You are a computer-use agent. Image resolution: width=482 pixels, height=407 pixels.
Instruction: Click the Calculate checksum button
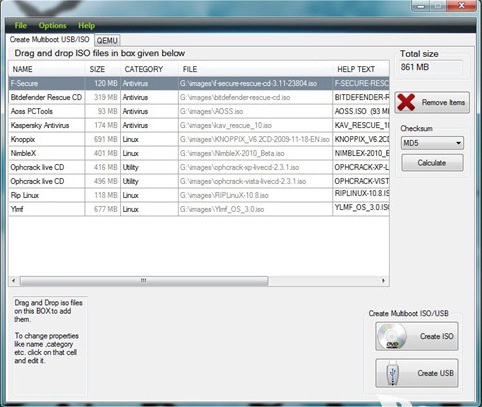click(432, 163)
